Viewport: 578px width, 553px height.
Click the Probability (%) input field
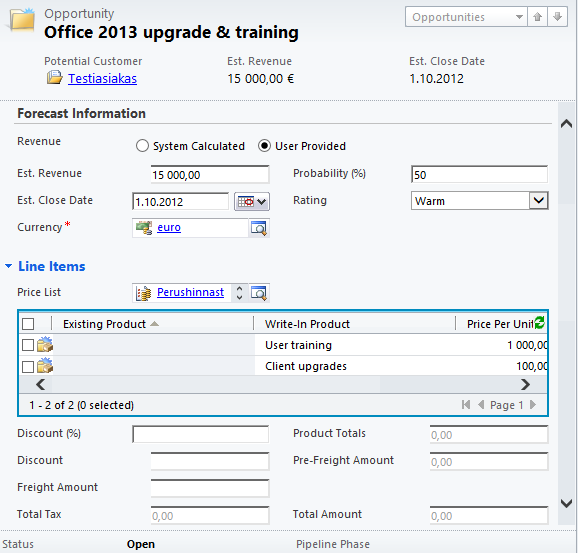pos(480,175)
